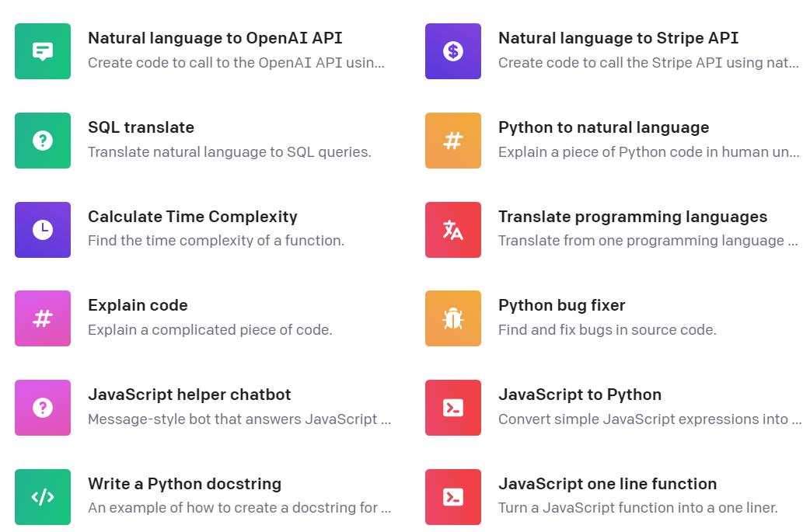Screen dimensions: 810x532
Task: Open the Natural language to OpenAI API title
Action: (215, 38)
